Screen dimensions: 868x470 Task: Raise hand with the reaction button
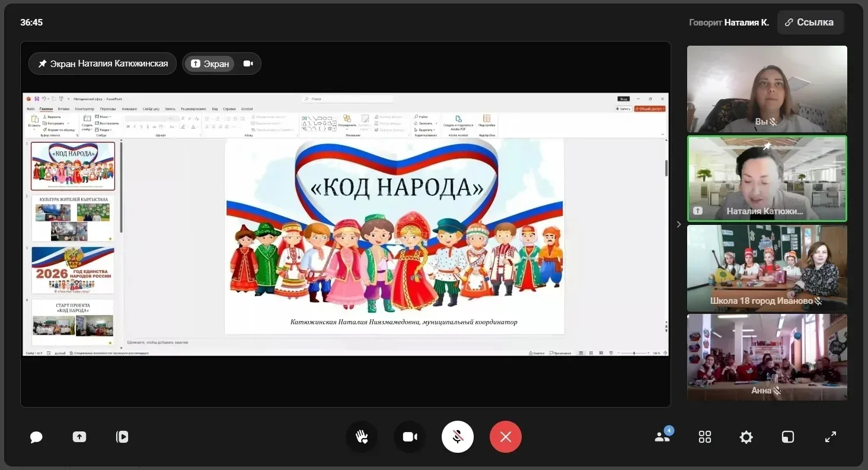[362, 437]
